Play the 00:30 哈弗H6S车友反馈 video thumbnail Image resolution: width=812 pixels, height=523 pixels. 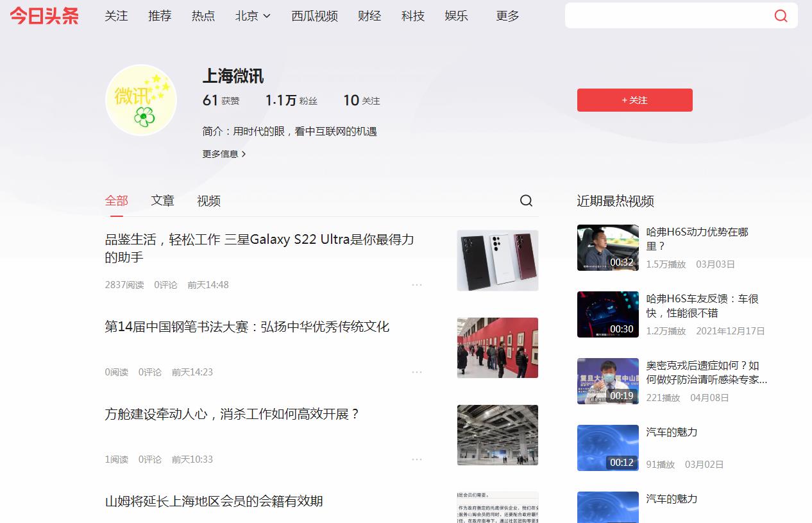click(608, 314)
